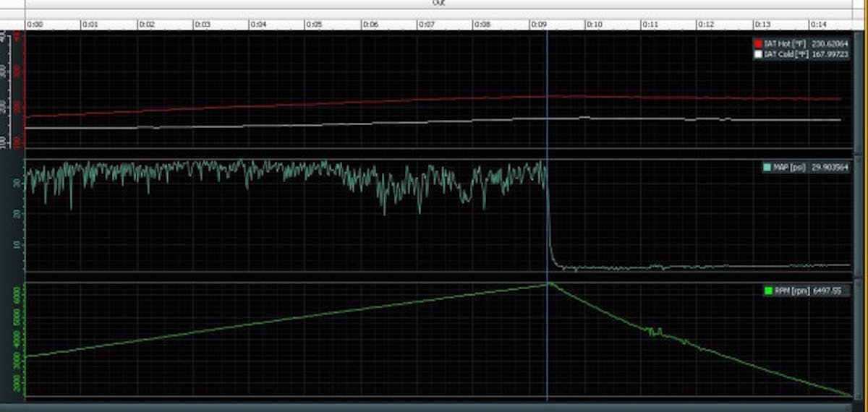Image resolution: width=868 pixels, height=412 pixels.
Task: Click the 0:00 mark on the time ruler
Action: 35,25
